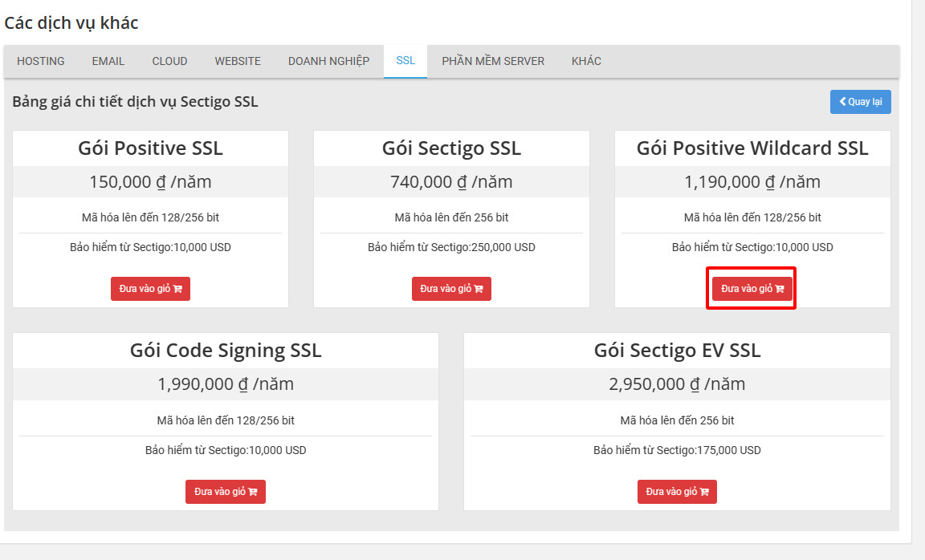
Task: Click Bảng giá chi tiết dịch vụ Sectigo SSL heading
Action: (x=135, y=102)
